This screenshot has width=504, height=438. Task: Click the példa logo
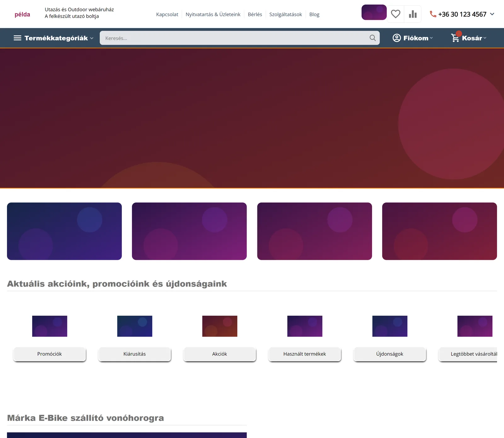pyautogui.click(x=22, y=15)
